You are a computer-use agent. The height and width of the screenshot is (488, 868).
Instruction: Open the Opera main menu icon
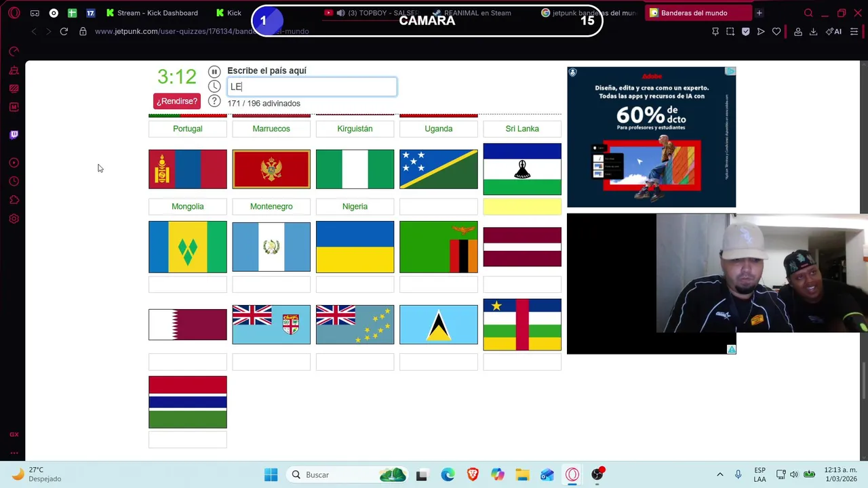14,13
